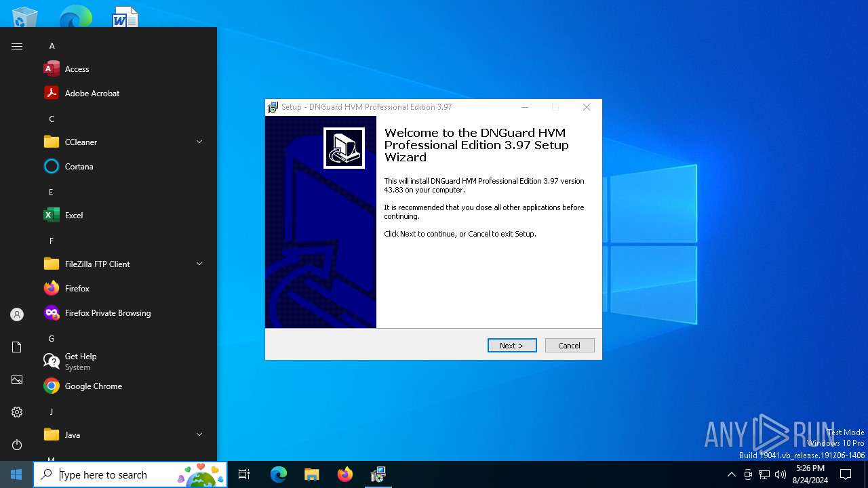Close the Setup wizard window
Image resolution: width=868 pixels, height=488 pixels.
(x=587, y=107)
